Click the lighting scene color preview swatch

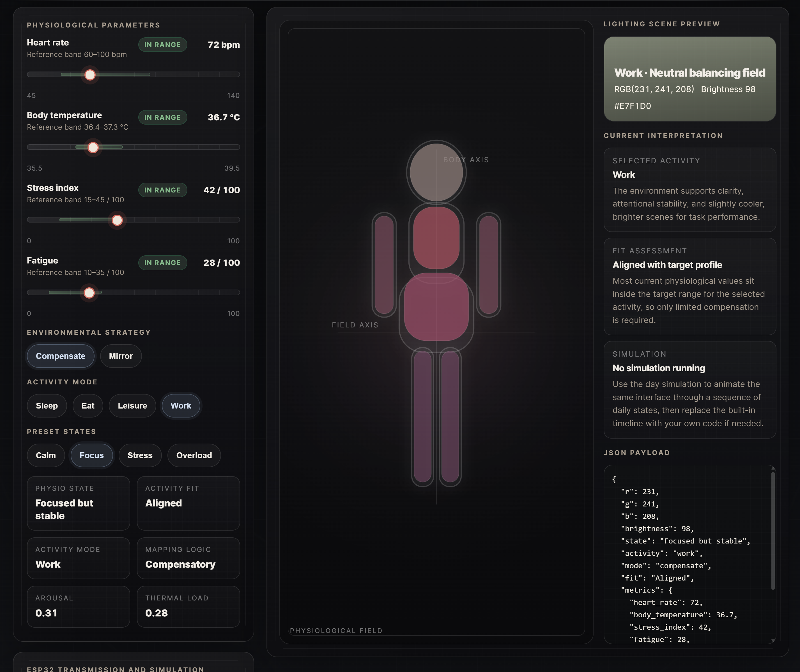click(x=689, y=79)
